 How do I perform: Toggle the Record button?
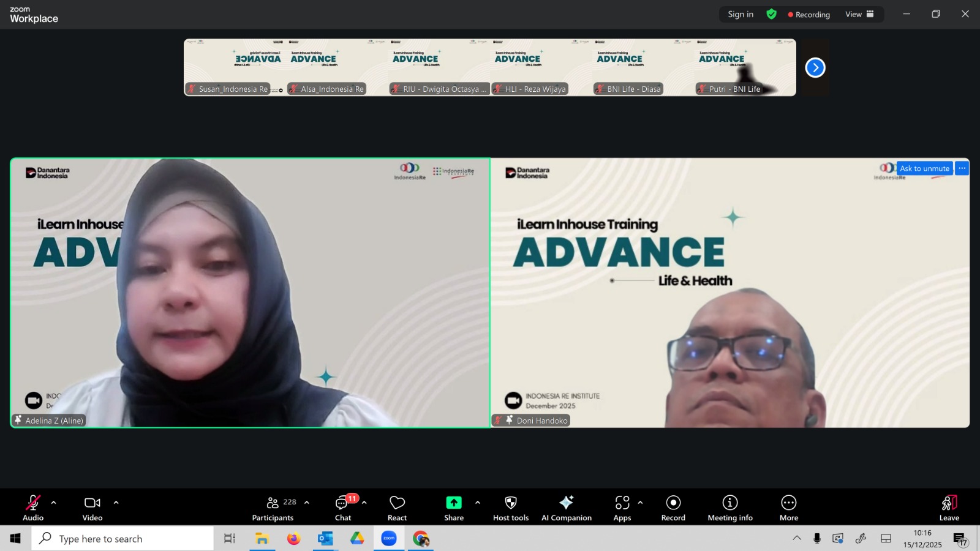click(673, 508)
